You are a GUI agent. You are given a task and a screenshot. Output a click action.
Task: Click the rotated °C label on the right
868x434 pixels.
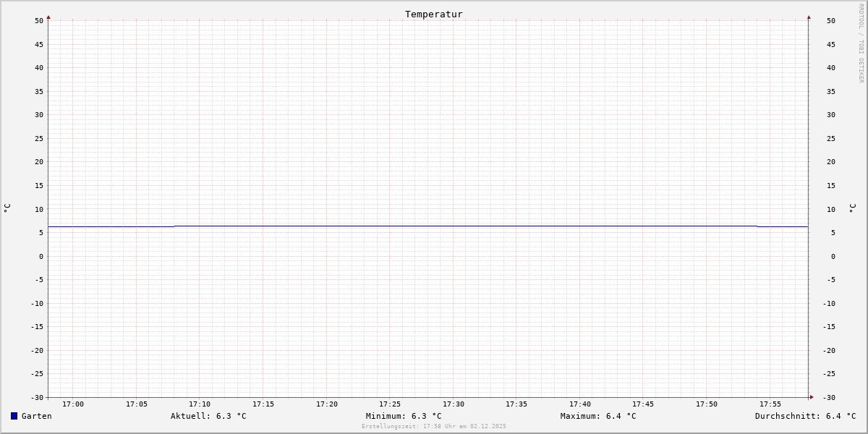coord(852,208)
